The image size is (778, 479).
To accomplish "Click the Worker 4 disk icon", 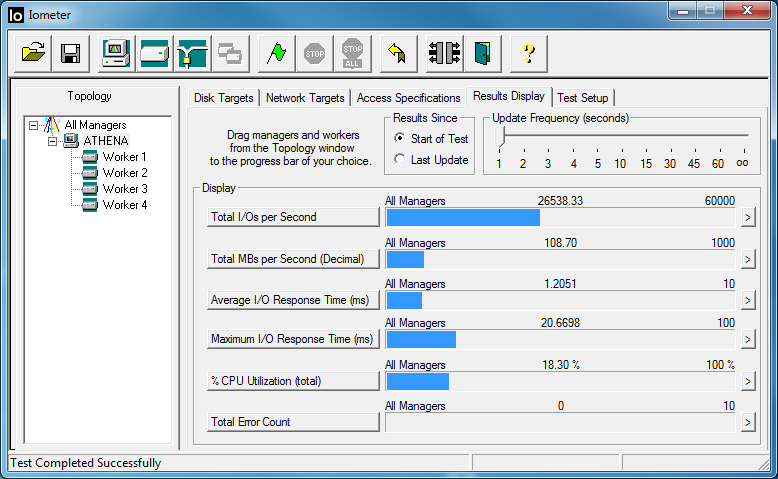I will click(90, 205).
